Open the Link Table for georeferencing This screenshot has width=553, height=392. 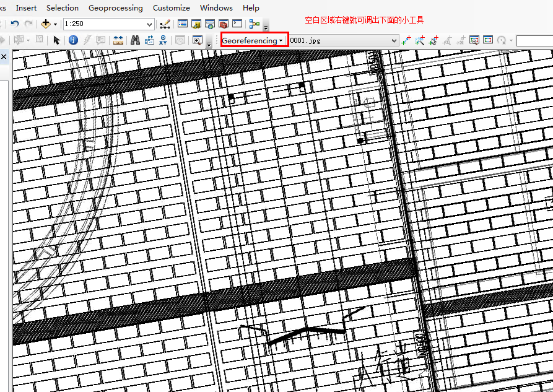tap(487, 40)
